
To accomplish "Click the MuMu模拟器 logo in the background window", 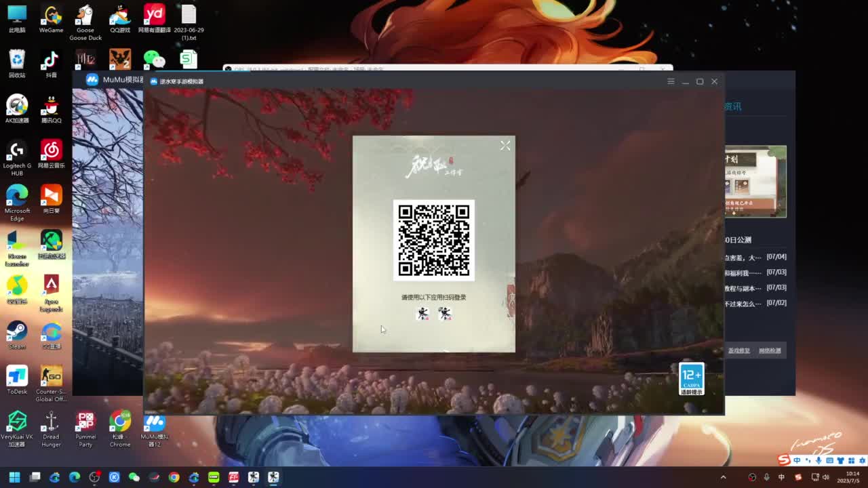I will click(x=92, y=79).
